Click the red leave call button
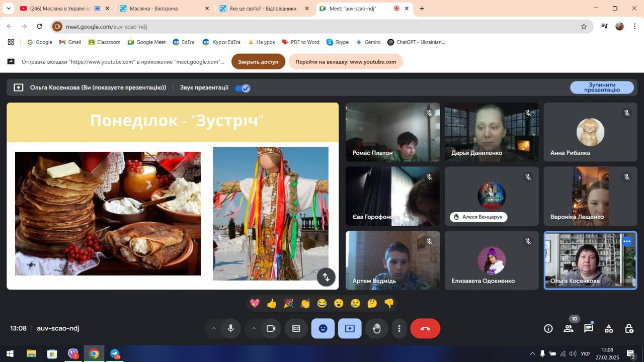Screen dimensions: 644x362 coord(425,328)
